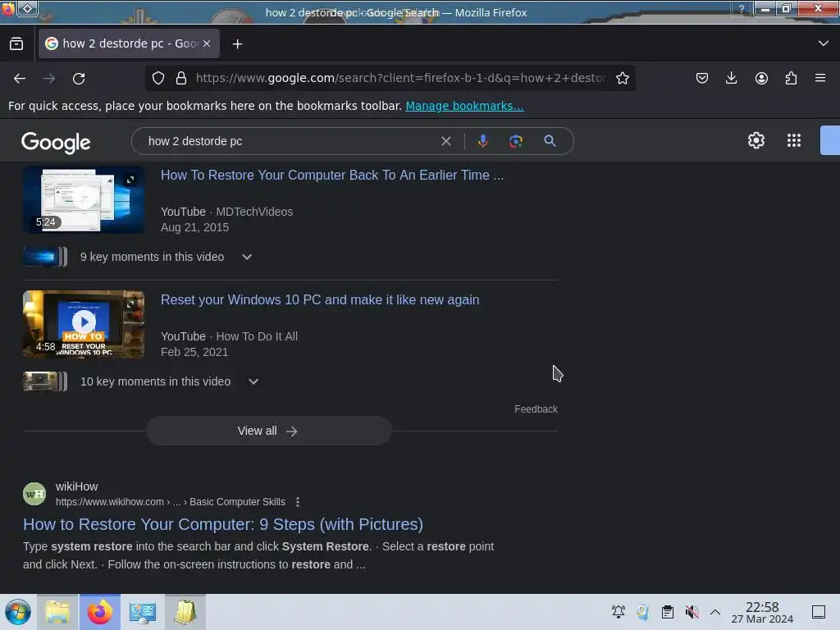Screen dimensions: 840x630
Task: Open Google Lens image search
Action: tap(515, 141)
